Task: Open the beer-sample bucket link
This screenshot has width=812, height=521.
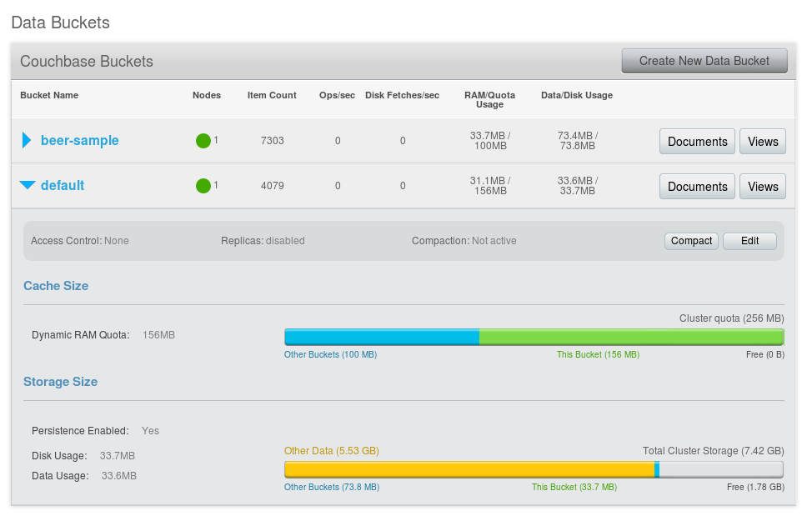Action: [80, 140]
